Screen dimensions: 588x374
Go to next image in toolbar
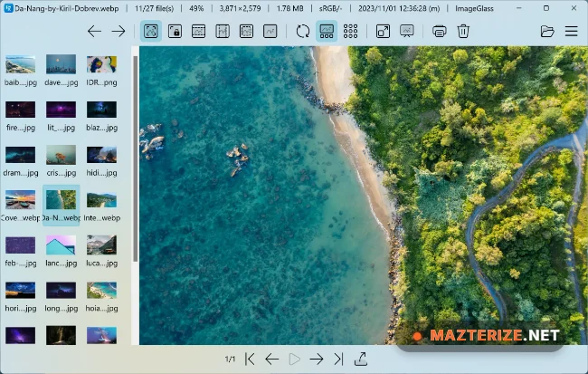click(119, 31)
